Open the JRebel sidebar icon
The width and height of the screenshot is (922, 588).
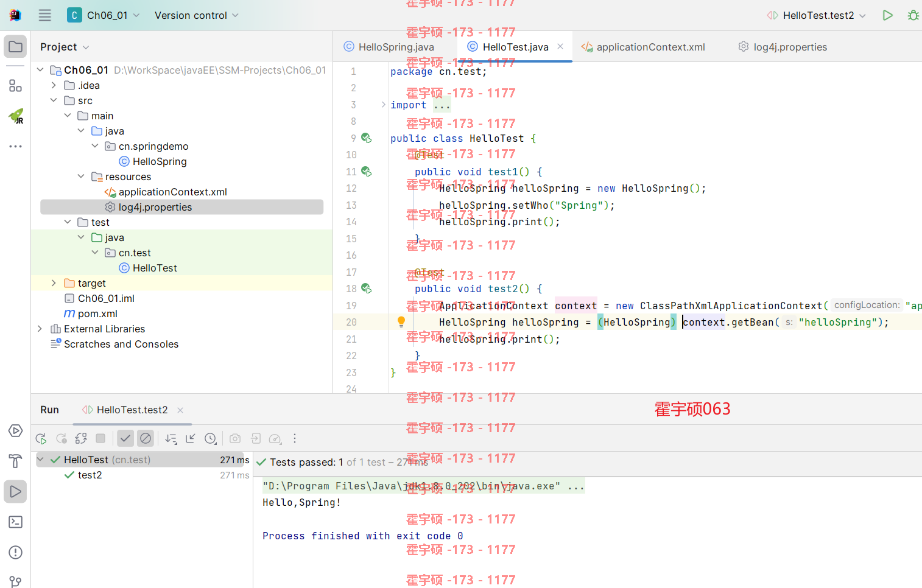pyautogui.click(x=15, y=116)
